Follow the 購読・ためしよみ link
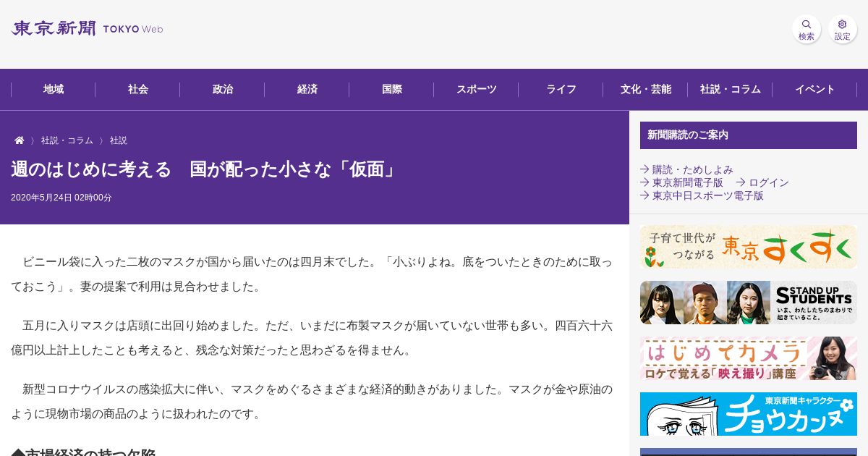Image resolution: width=868 pixels, height=456 pixels. point(686,169)
